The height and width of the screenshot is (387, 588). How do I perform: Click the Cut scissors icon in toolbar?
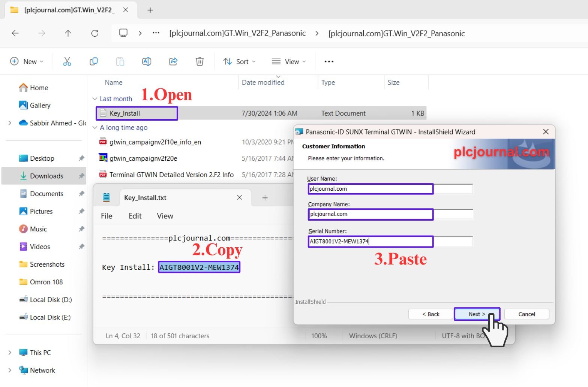point(67,61)
